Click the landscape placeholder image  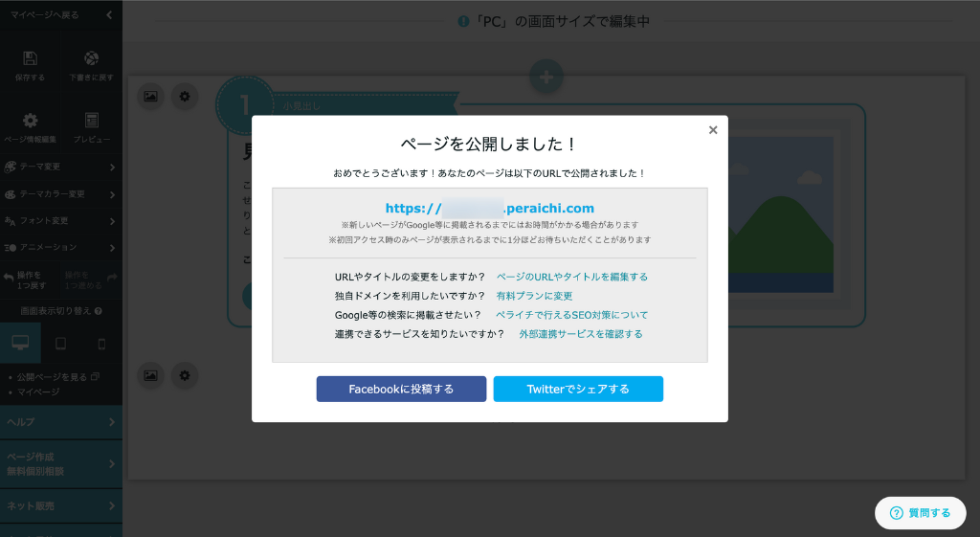[x=780, y=214]
